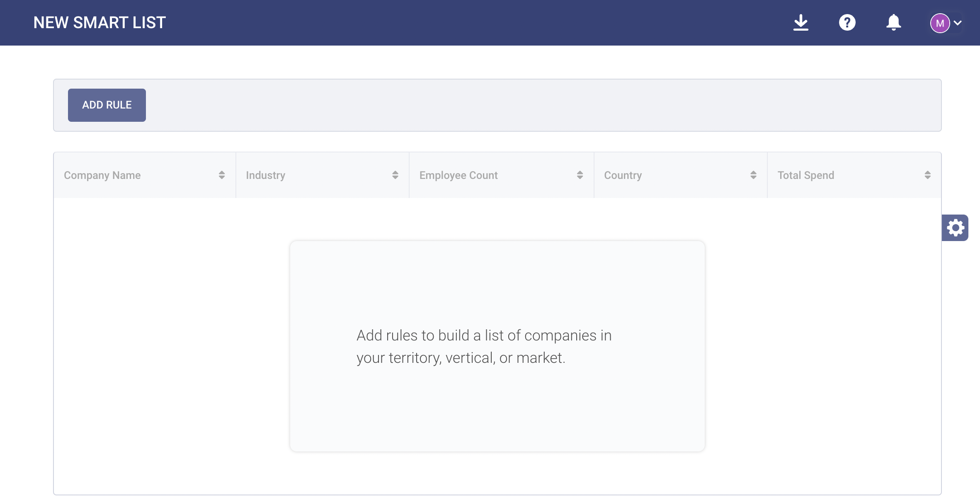The height and width of the screenshot is (502, 980).
Task: Sort by Company Name arrows icon
Action: click(222, 175)
